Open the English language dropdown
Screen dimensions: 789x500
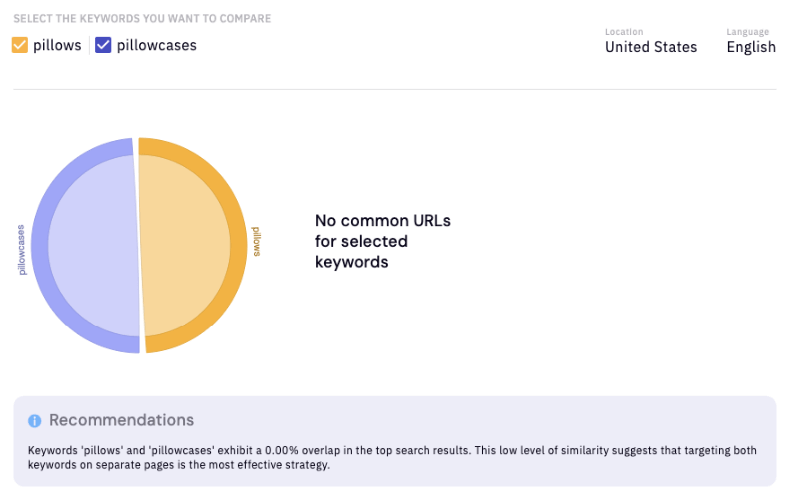pyautogui.click(x=750, y=47)
